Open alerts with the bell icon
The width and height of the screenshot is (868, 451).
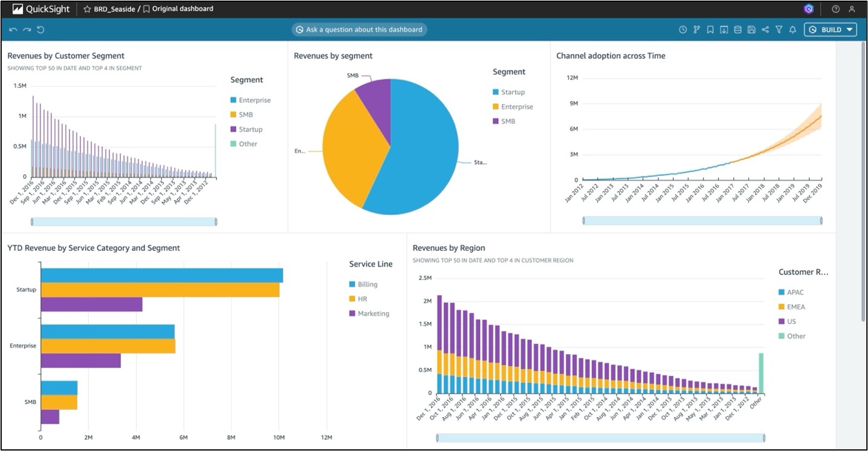pos(792,30)
